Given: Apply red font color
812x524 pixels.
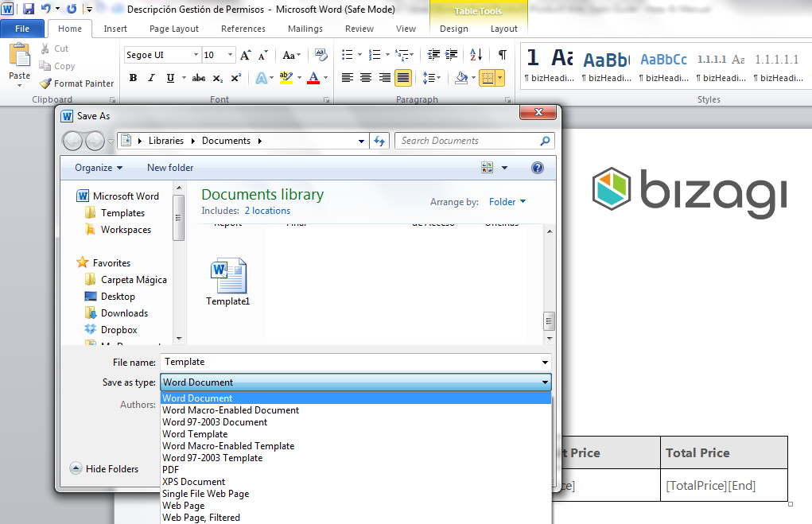Looking at the screenshot, I should [x=313, y=78].
